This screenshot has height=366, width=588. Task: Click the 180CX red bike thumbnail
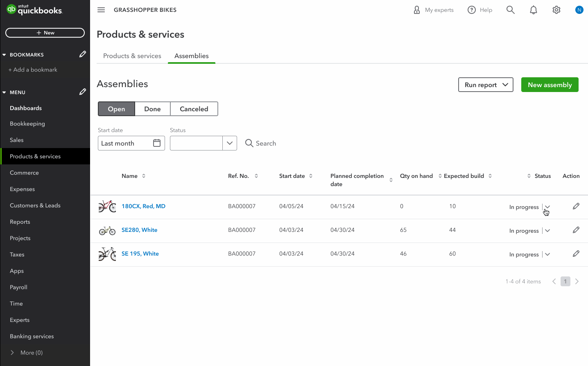tap(107, 206)
